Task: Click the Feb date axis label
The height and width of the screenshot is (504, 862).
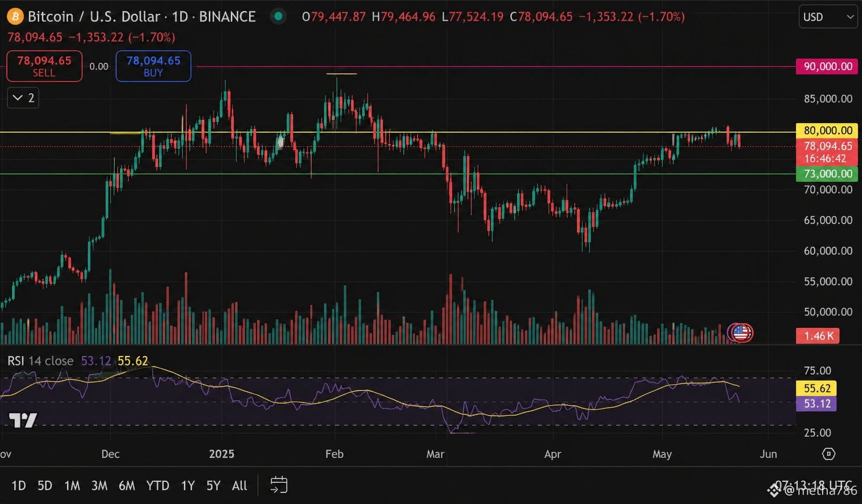Action: click(334, 454)
